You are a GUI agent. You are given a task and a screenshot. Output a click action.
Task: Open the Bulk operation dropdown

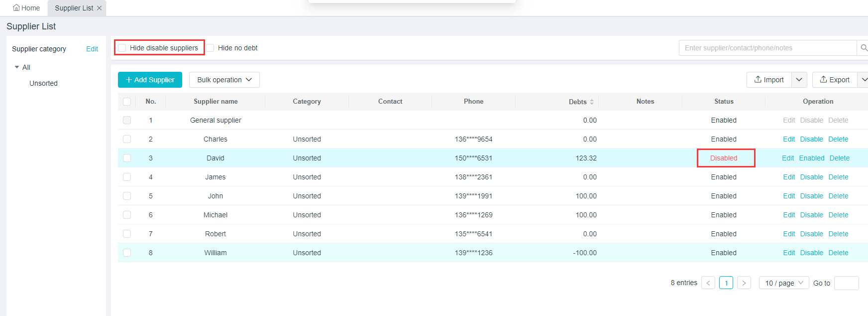pos(224,80)
